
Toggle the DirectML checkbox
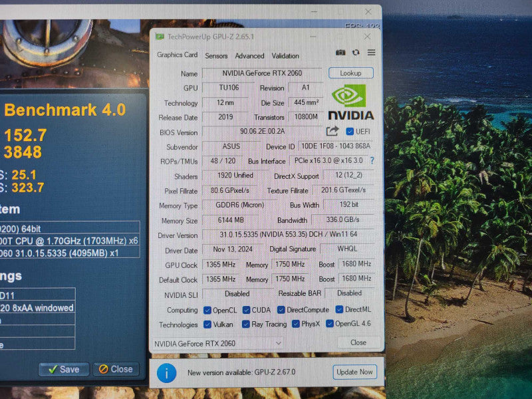tap(339, 309)
